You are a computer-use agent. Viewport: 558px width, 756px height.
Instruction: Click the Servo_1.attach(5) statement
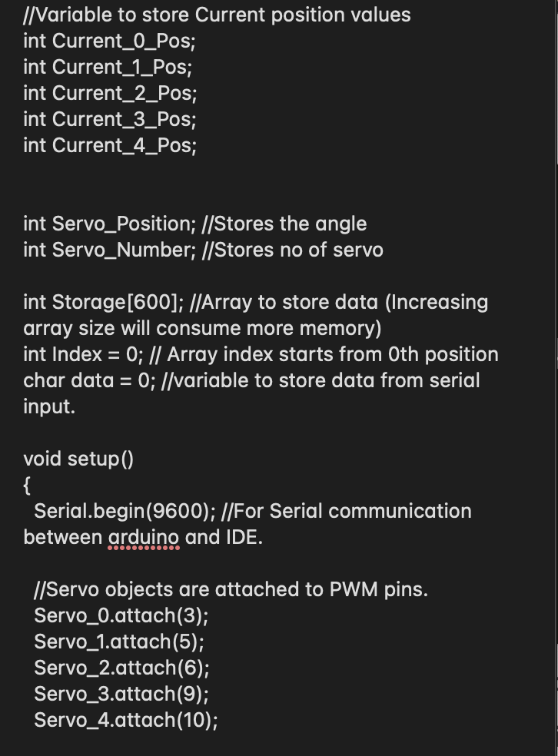click(119, 642)
